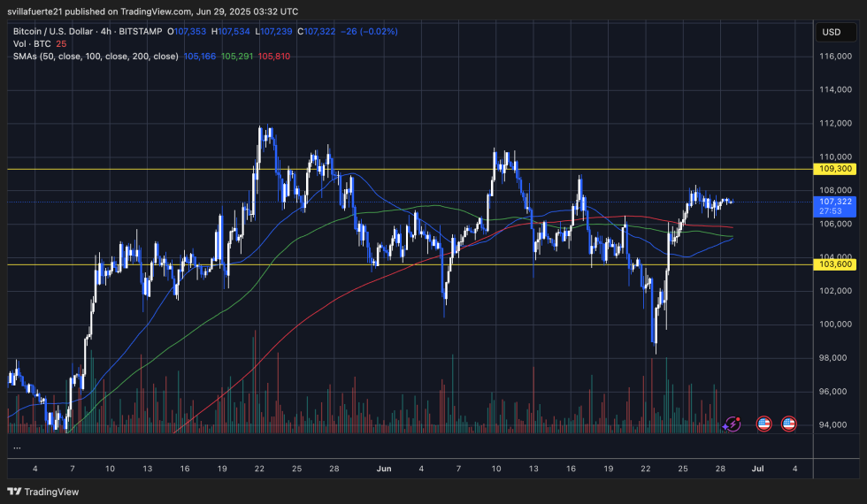Open the purple lightning bolt event icon
This screenshot has width=867, height=504.
pyautogui.click(x=733, y=424)
